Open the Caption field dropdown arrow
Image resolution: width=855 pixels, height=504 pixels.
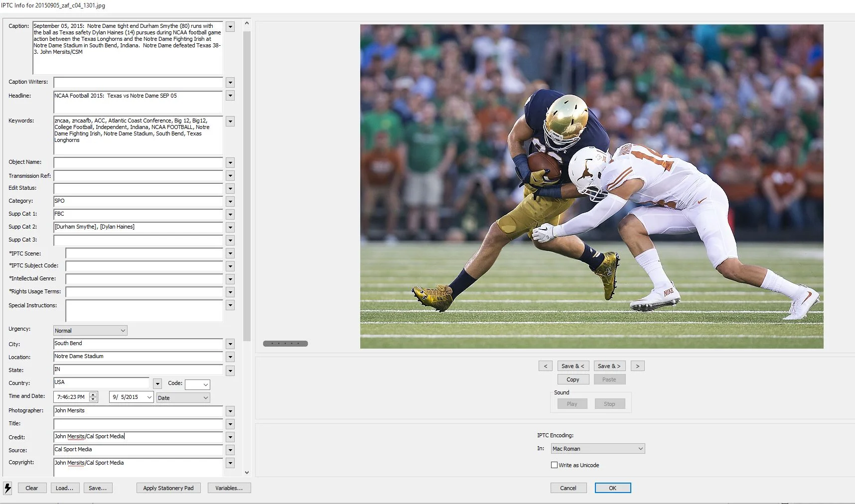[230, 27]
